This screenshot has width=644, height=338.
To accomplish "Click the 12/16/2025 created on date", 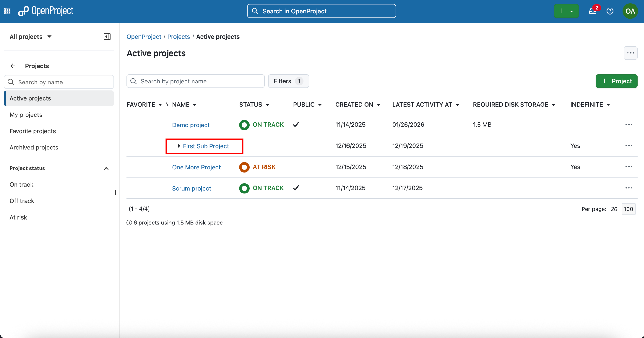I will coord(350,146).
